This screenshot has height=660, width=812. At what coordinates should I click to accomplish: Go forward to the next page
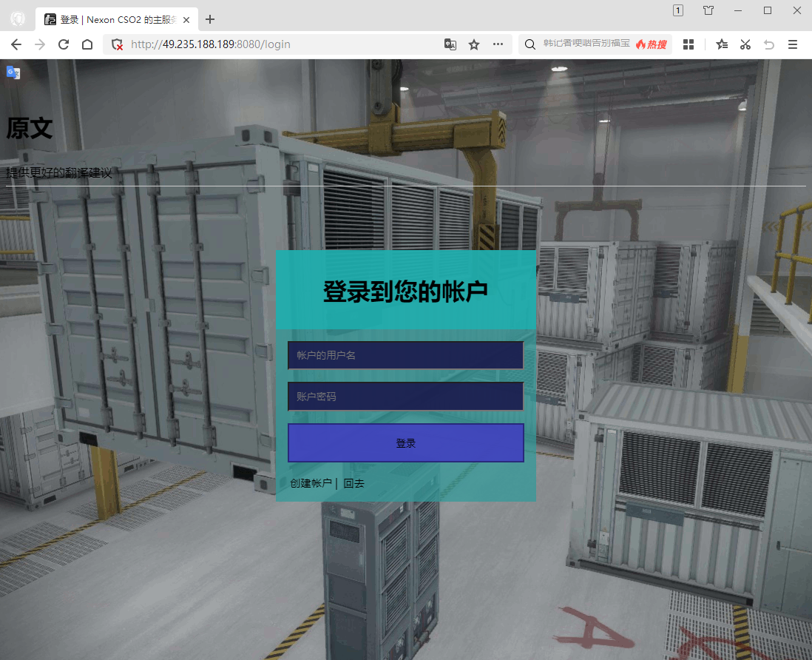pos(40,44)
